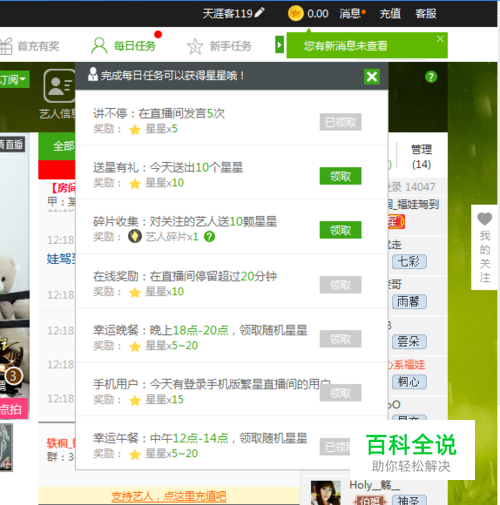Open the 管理 (14) tab
The image size is (500, 505).
click(422, 156)
